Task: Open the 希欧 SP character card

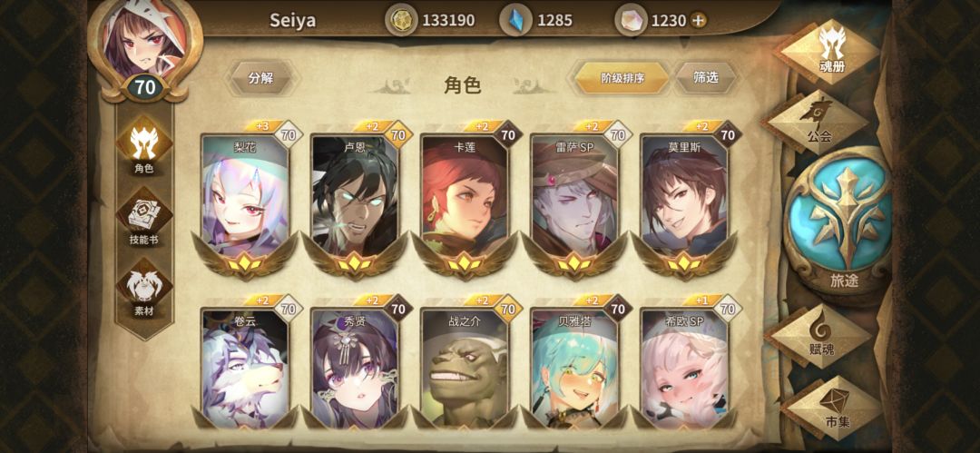Action: point(685,368)
